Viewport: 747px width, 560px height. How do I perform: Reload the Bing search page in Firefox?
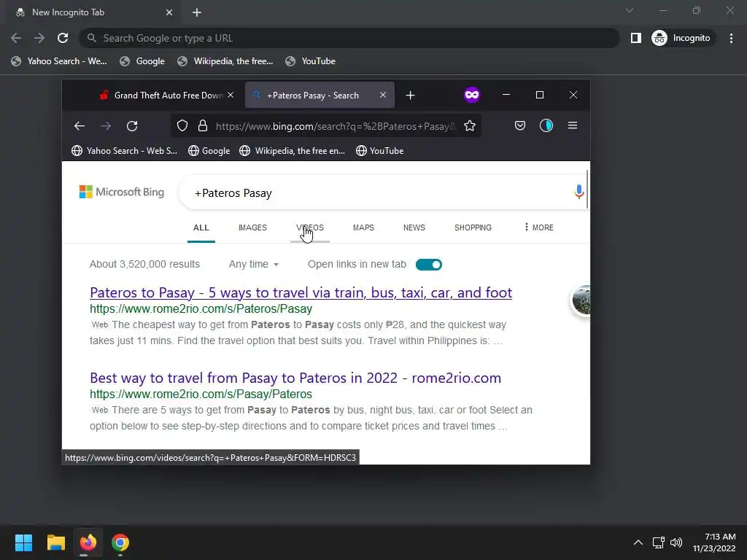132,125
